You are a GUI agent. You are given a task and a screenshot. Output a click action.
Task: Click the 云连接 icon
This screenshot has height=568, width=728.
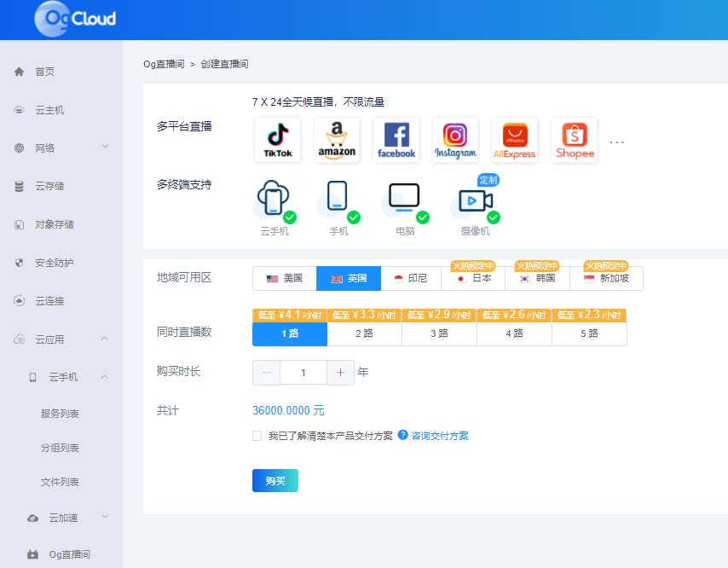19,301
